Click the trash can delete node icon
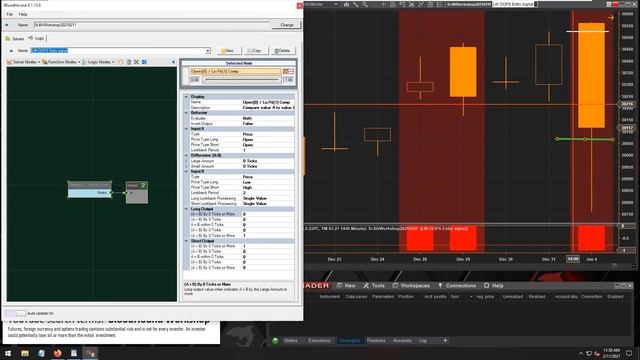Viewport: 640px width, 360px height. (129, 62)
